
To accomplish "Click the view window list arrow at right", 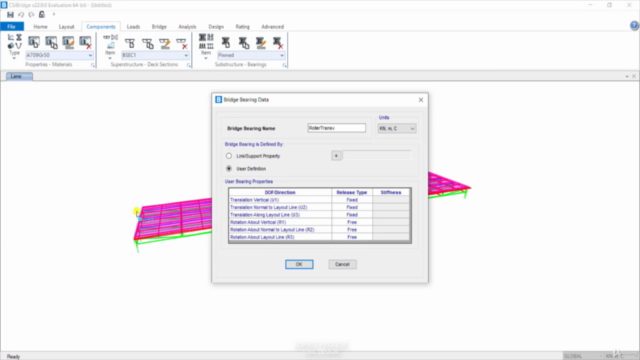I will click(627, 76).
